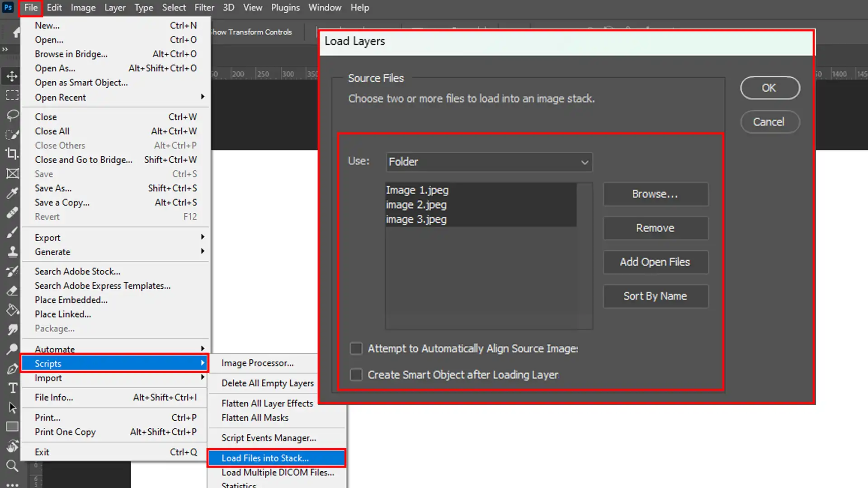The height and width of the screenshot is (488, 868).
Task: Select image 2.jpeg in file list
Action: point(481,205)
